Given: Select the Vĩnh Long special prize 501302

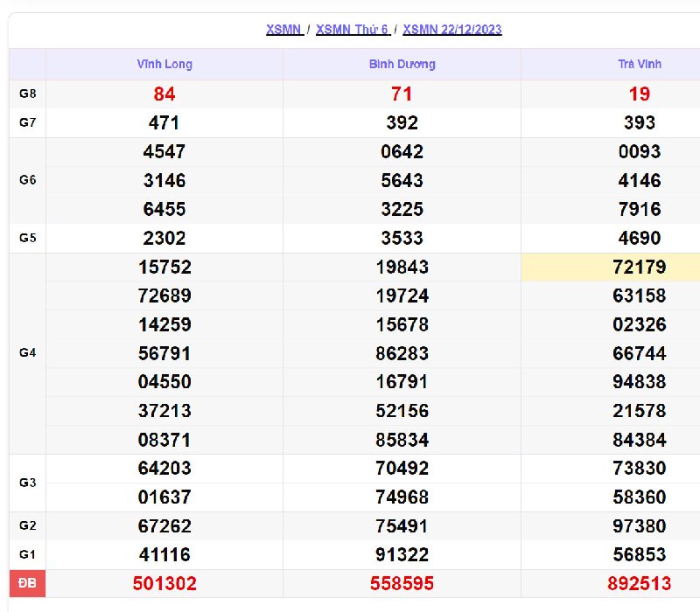Looking at the screenshot, I should coord(164,583).
